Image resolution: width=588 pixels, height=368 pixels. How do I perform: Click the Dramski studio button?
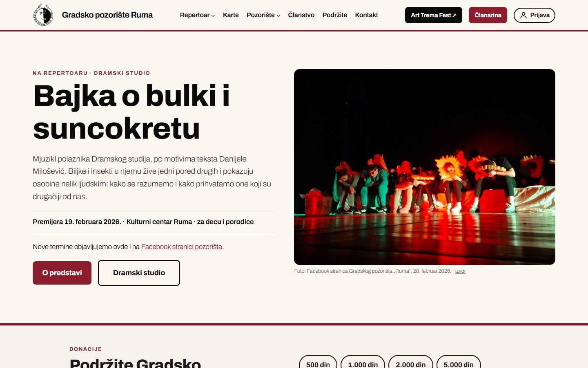139,273
